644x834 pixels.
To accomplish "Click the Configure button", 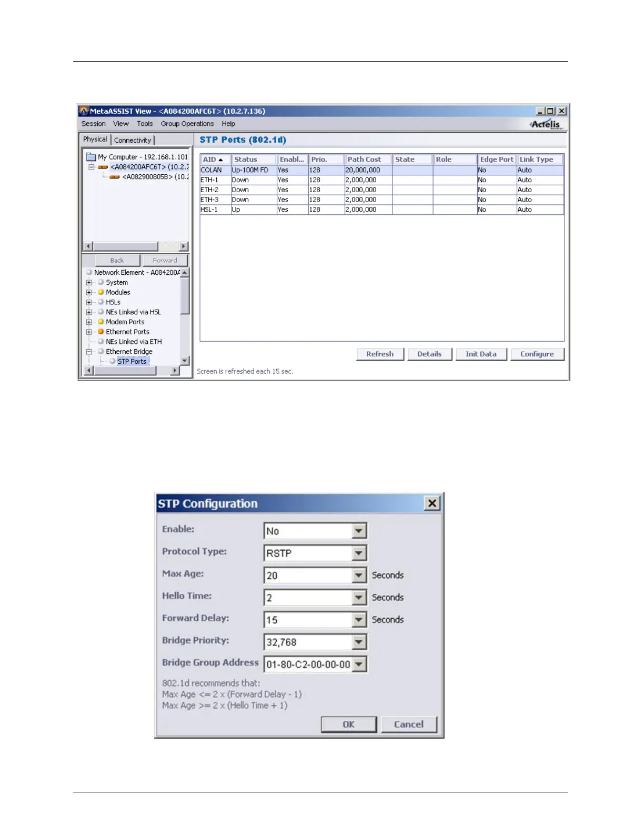I will (537, 354).
